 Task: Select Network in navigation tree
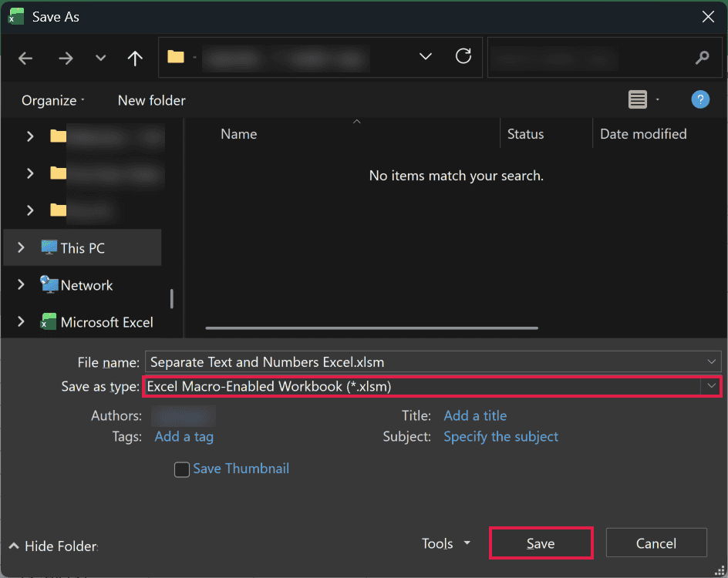(x=87, y=285)
